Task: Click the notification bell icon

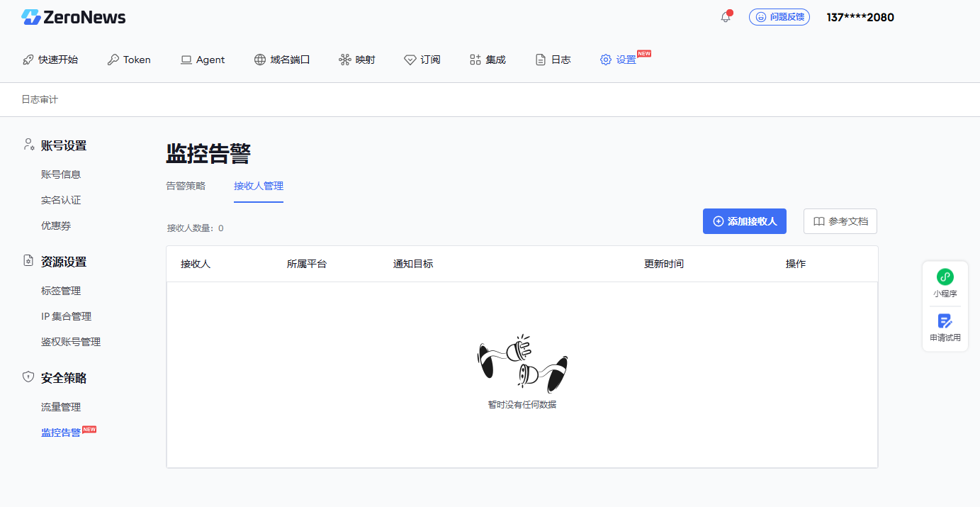Action: point(725,17)
